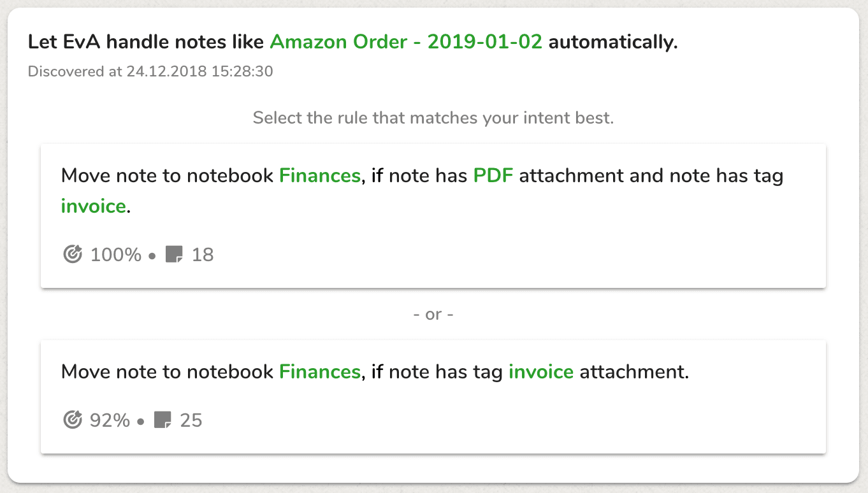Click the 92% accuracy value
This screenshot has height=493, width=868.
[110, 420]
